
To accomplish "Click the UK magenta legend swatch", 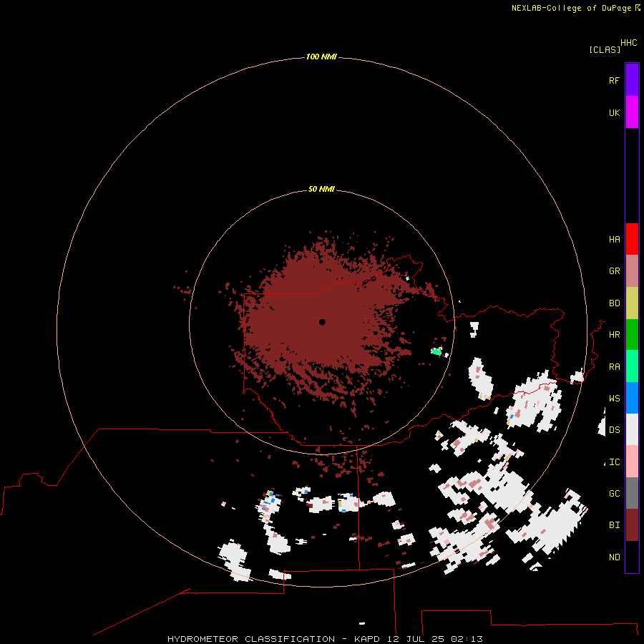I will pos(632,112).
